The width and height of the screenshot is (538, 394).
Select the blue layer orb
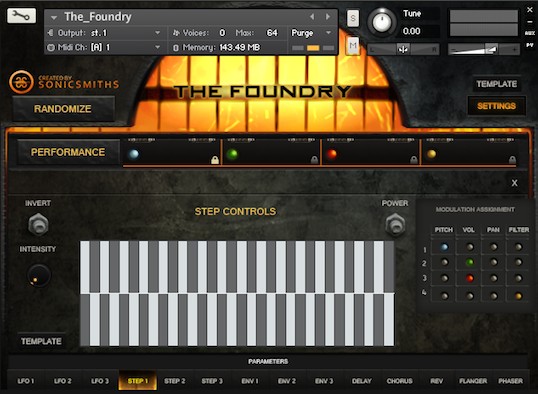tap(133, 154)
